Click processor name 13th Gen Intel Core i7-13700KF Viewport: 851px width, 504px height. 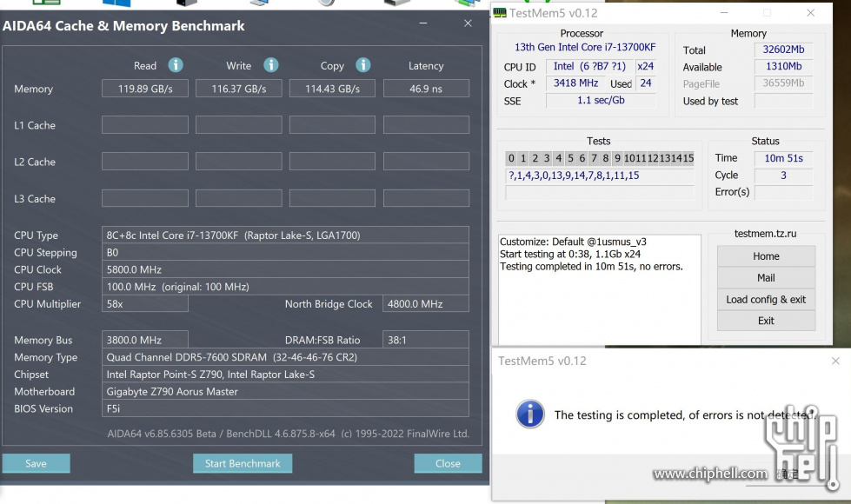coord(585,47)
